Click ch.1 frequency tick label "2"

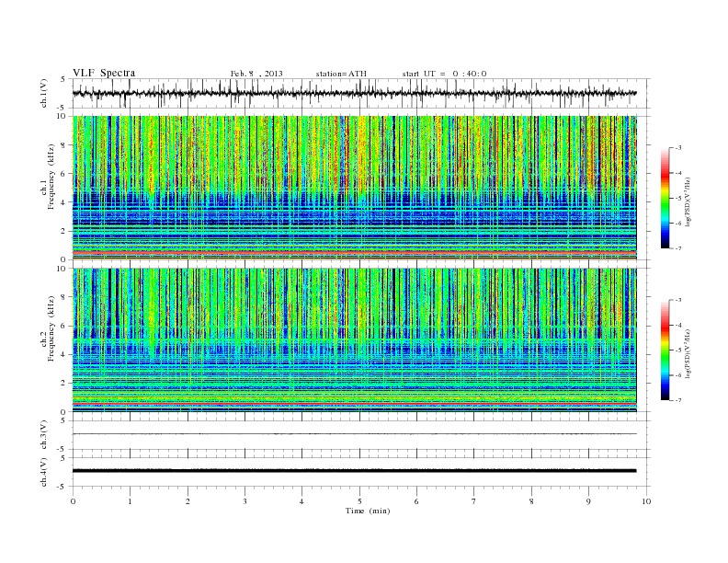(63, 231)
